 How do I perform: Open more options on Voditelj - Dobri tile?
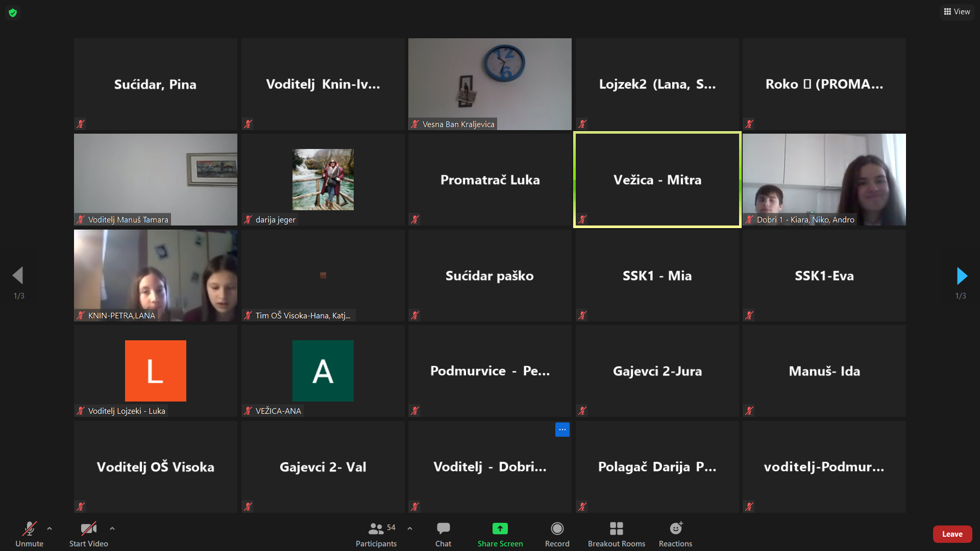[x=562, y=430]
